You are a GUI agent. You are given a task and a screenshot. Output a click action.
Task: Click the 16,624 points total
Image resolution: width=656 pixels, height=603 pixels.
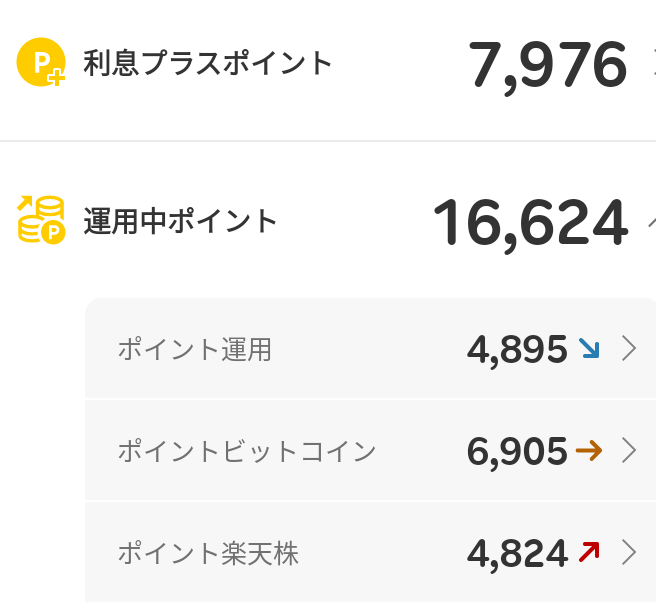[x=530, y=222]
